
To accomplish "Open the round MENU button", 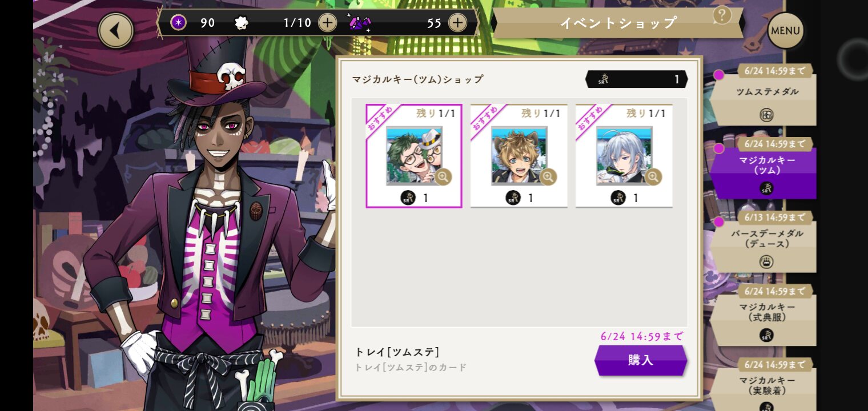I will pos(785,30).
